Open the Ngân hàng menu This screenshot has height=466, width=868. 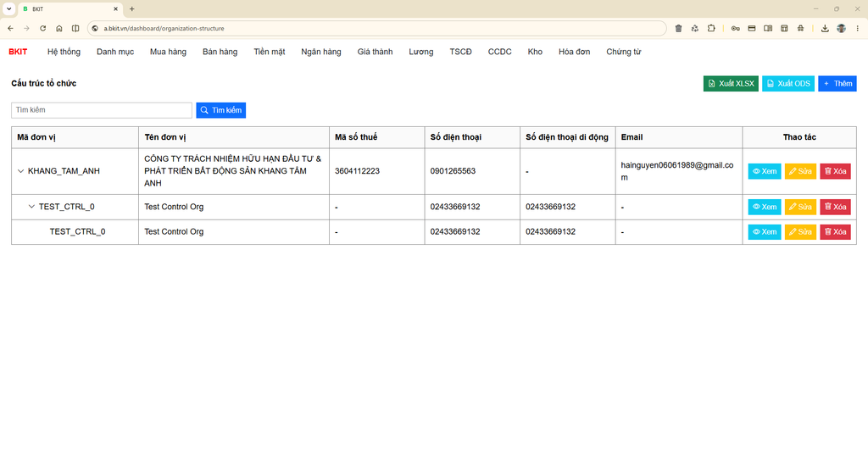point(321,52)
